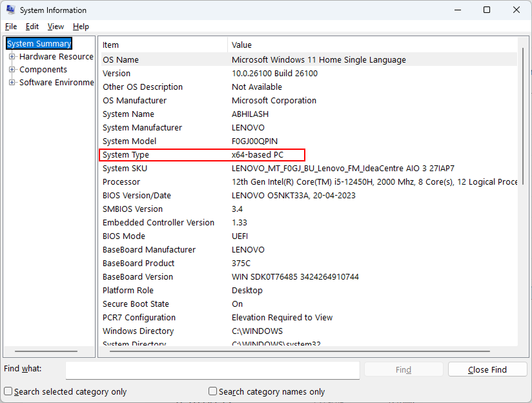This screenshot has height=403, width=532.
Task: Select the BaseBoard Manufacturer row
Action: click(x=309, y=250)
